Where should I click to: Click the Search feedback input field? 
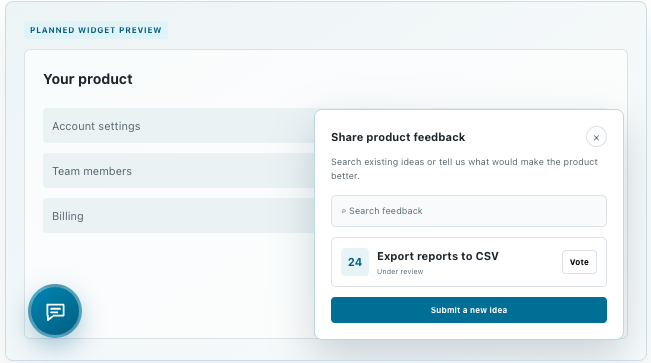coord(469,211)
